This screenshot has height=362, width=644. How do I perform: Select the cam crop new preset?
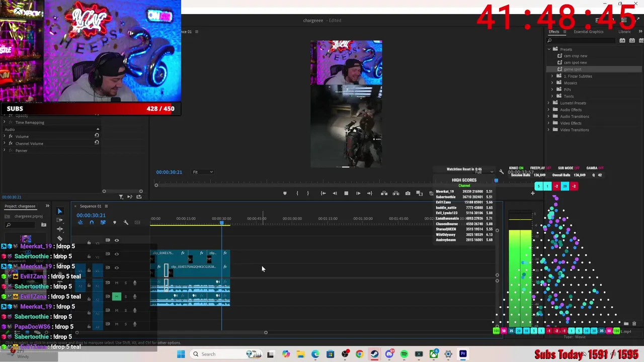point(575,56)
